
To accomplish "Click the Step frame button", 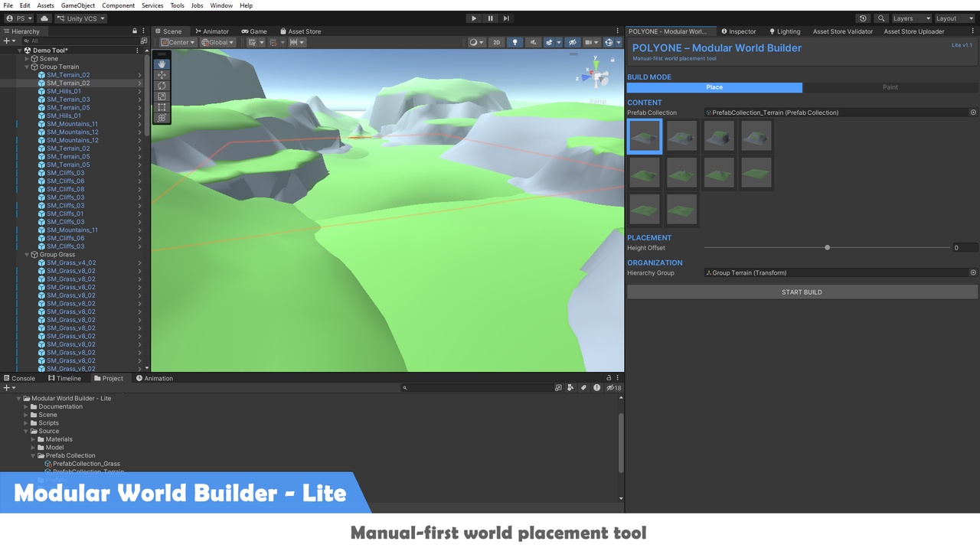I will (x=506, y=18).
